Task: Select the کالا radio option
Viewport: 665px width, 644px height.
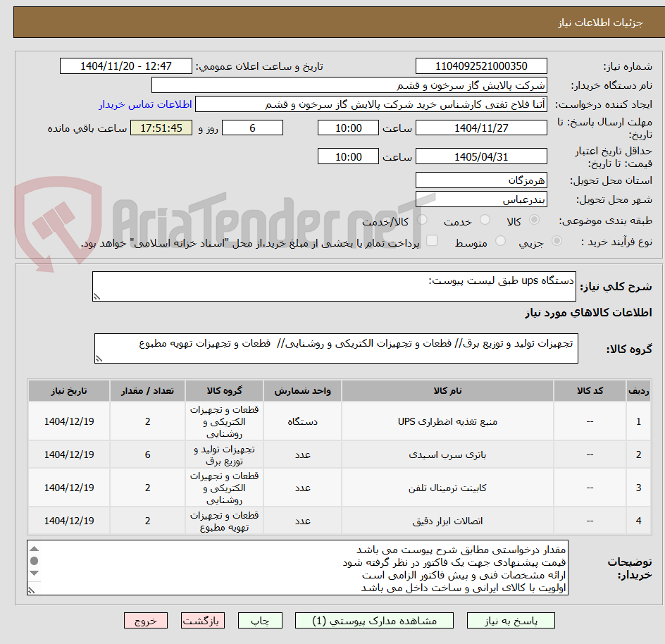Action: coord(535,220)
